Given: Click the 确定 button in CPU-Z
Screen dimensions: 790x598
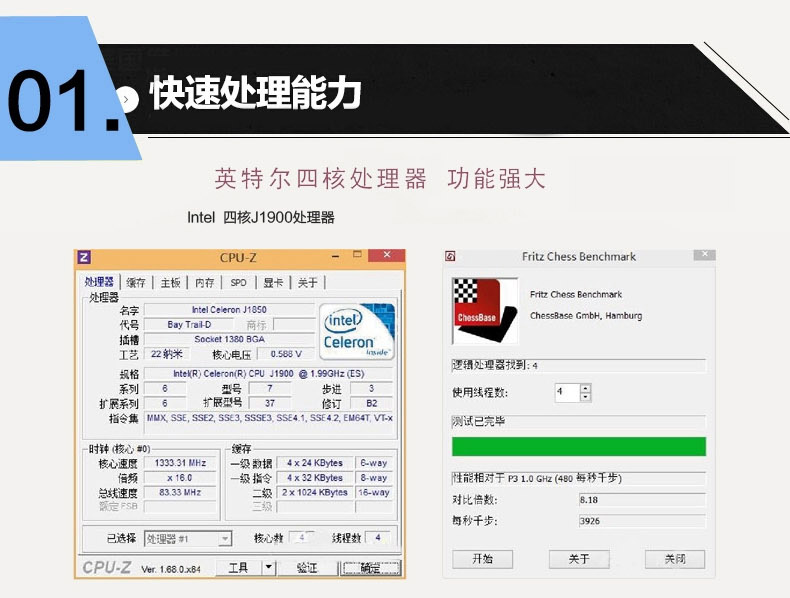Looking at the screenshot, I should (x=370, y=568).
